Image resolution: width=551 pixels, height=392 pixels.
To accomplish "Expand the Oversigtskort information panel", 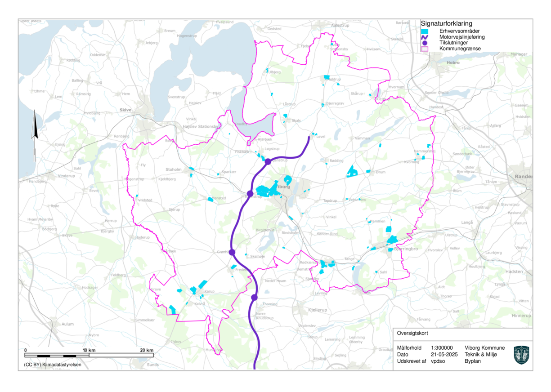I will [412, 334].
